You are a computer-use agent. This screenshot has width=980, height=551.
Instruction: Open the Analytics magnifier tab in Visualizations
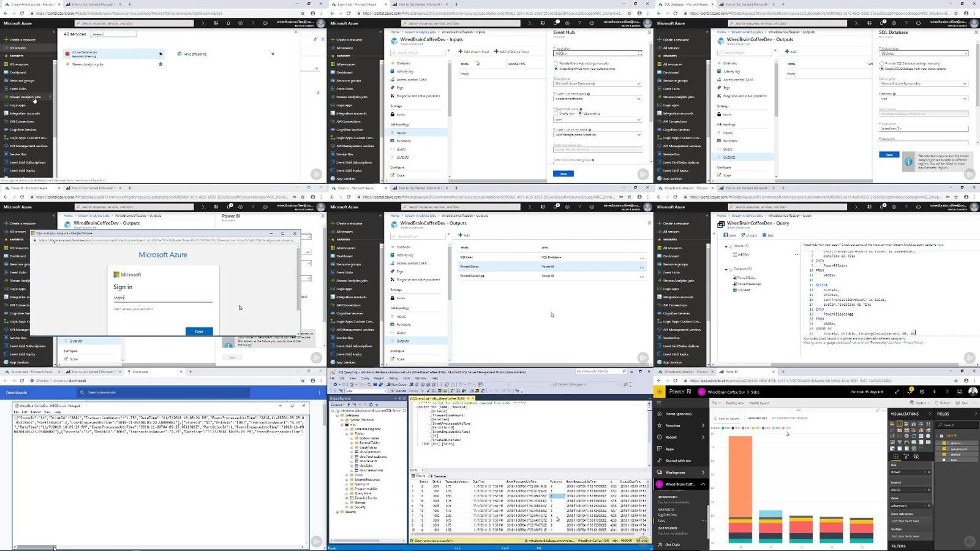coord(916,457)
